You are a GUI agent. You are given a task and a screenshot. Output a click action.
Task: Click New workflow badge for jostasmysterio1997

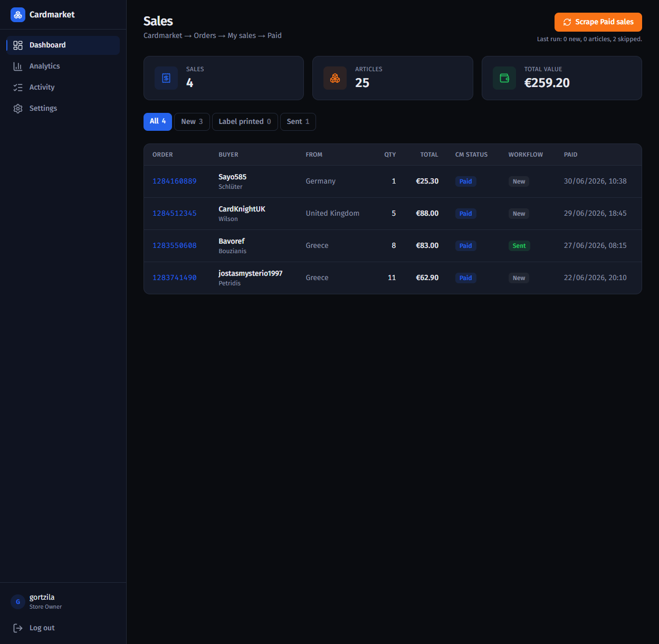[519, 278]
